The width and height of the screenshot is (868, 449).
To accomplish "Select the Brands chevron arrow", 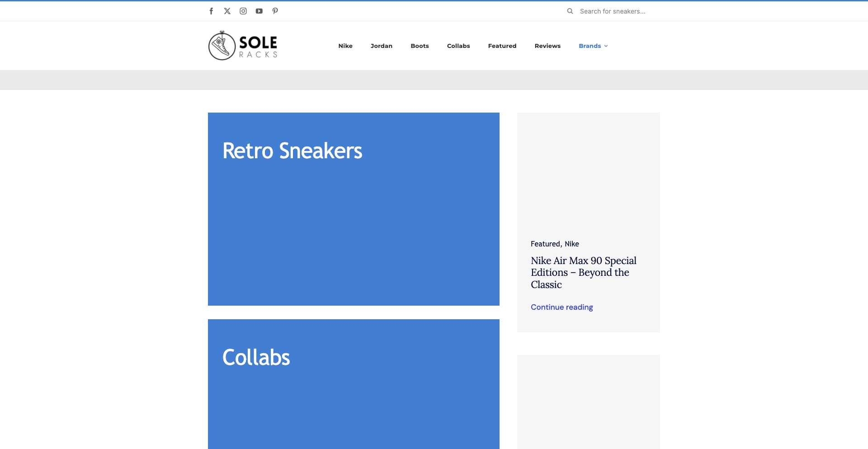I will point(606,46).
